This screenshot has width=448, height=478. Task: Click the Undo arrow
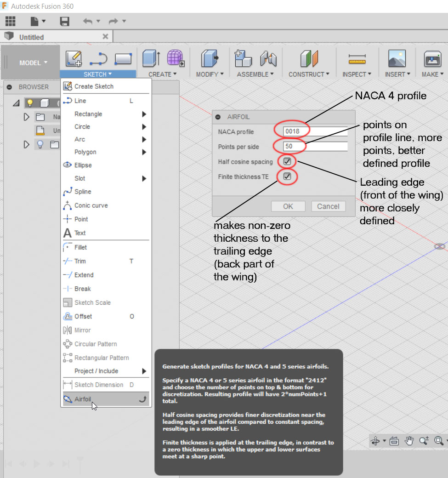[x=88, y=21]
